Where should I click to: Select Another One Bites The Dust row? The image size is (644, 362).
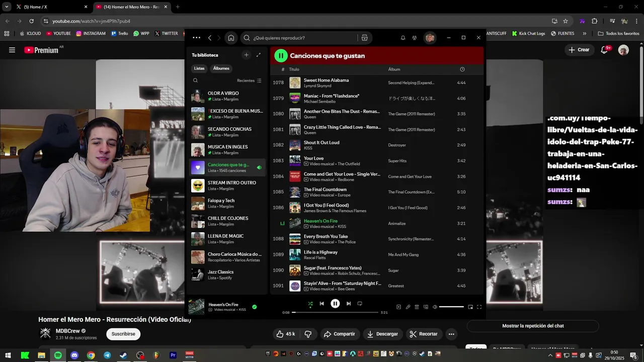(376, 114)
